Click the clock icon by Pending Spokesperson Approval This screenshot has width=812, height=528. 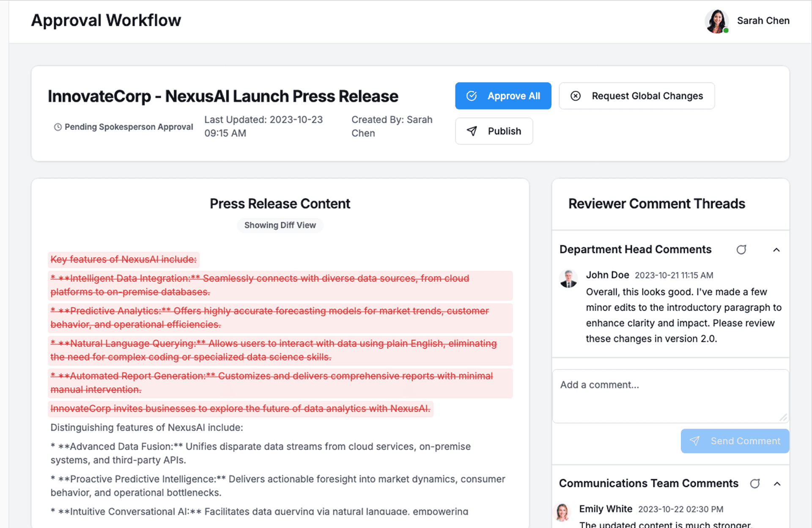[58, 127]
